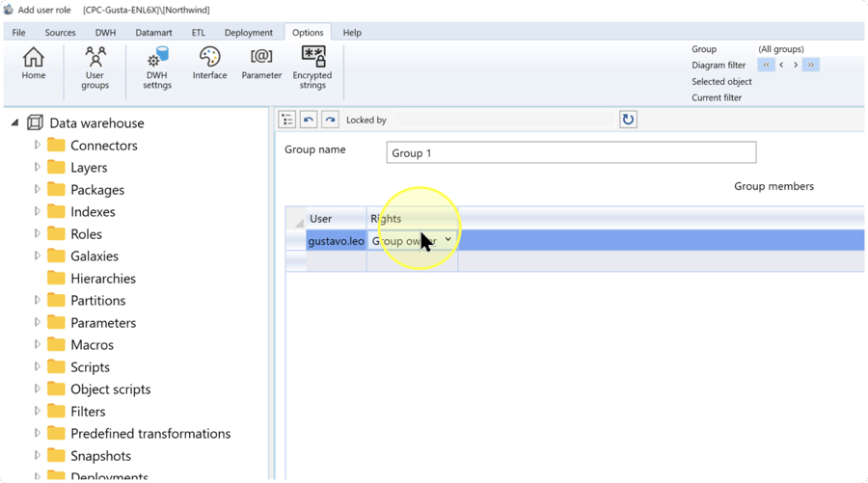Expand the Connectors folder
Screen dimensions: 868x483
(37, 145)
